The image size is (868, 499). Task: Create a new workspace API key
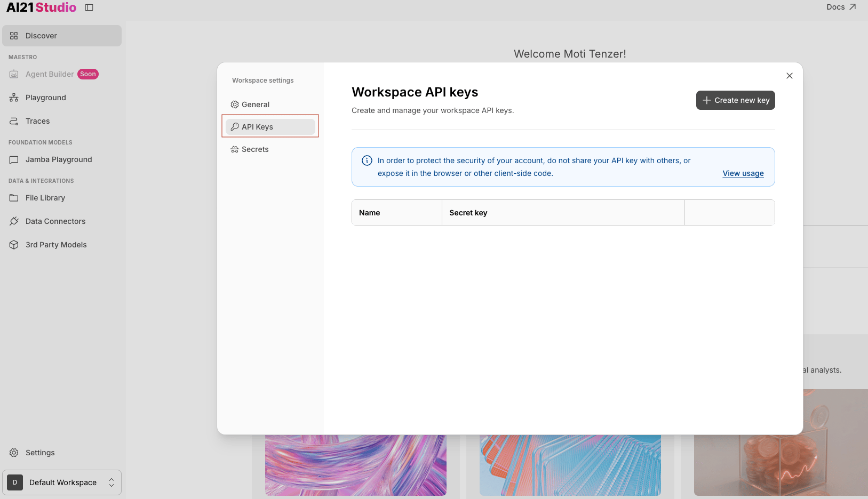[x=736, y=100]
